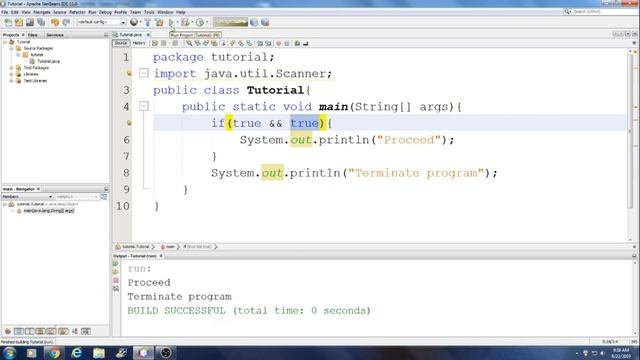
Task: Open the Windows Start button
Action: (9, 353)
